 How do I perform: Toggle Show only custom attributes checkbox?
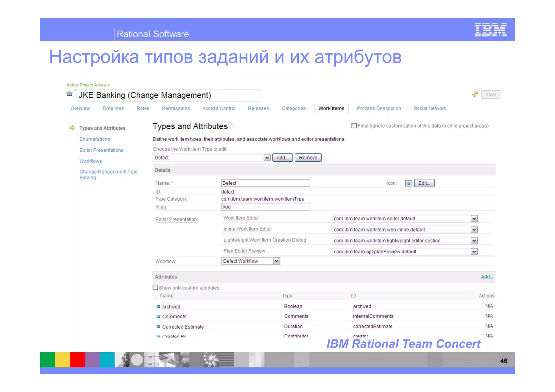click(155, 288)
